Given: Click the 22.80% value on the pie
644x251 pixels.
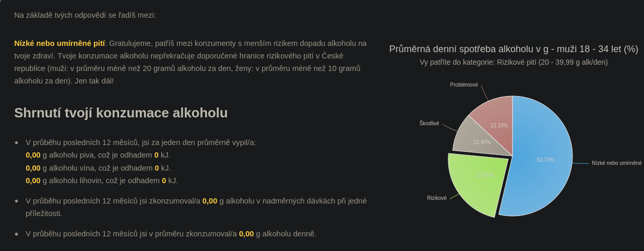Looking at the screenshot, I should coord(485,175).
